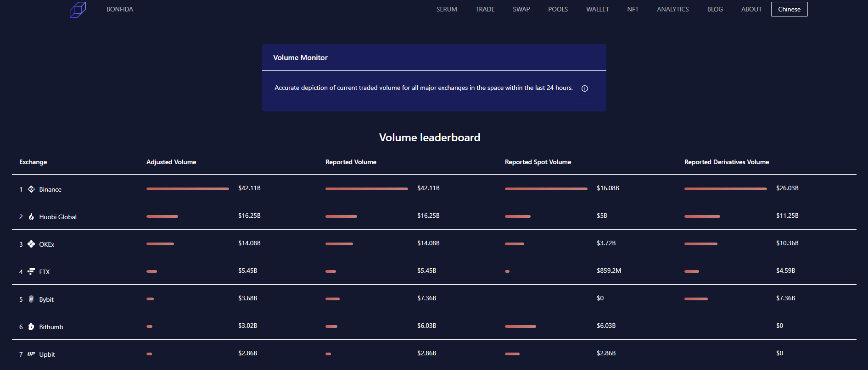Click the Volume Monitor card title

point(300,57)
